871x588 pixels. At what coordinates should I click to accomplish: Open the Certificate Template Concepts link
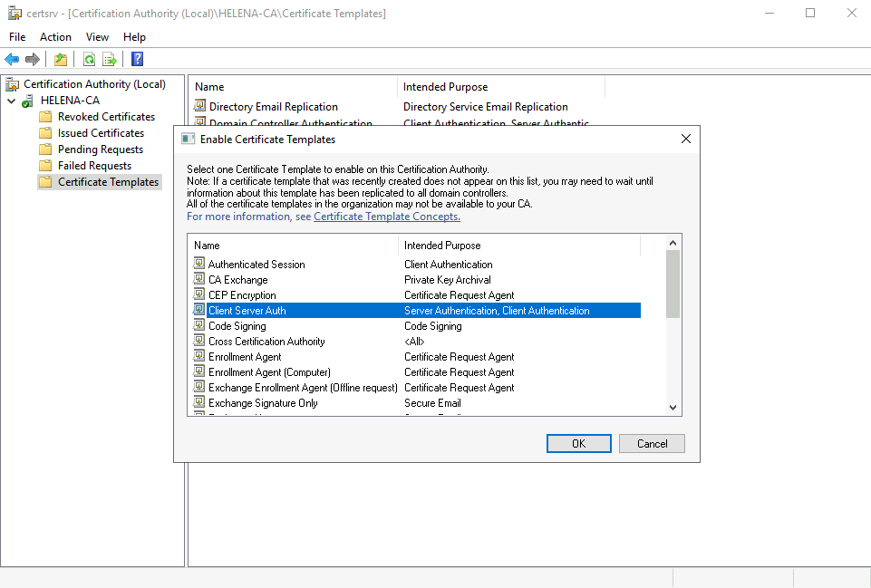[387, 217]
